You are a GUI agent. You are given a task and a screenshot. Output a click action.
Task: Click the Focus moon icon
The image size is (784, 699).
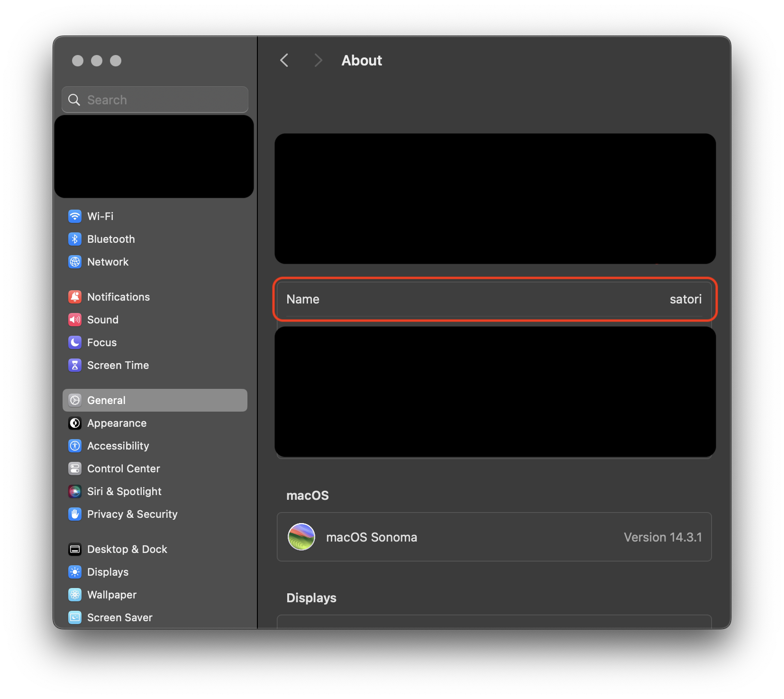75,342
